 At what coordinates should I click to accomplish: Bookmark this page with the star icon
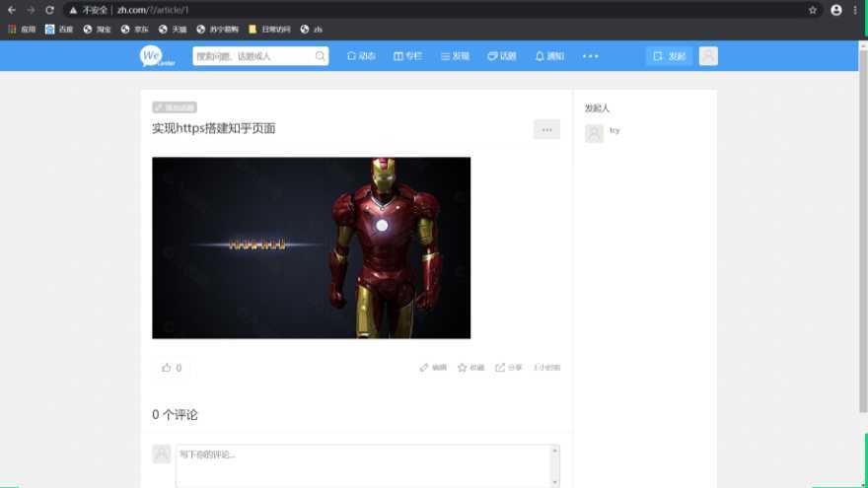pyautogui.click(x=812, y=10)
